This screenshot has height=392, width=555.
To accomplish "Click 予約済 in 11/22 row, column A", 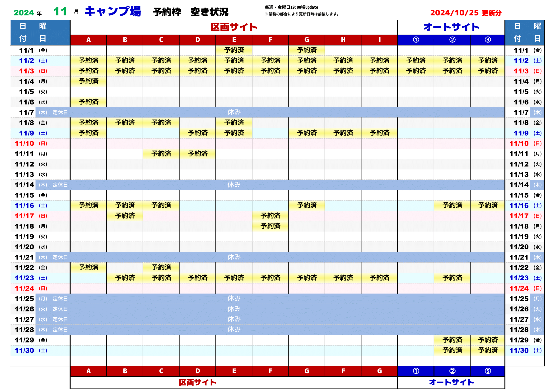I will click(x=89, y=267).
